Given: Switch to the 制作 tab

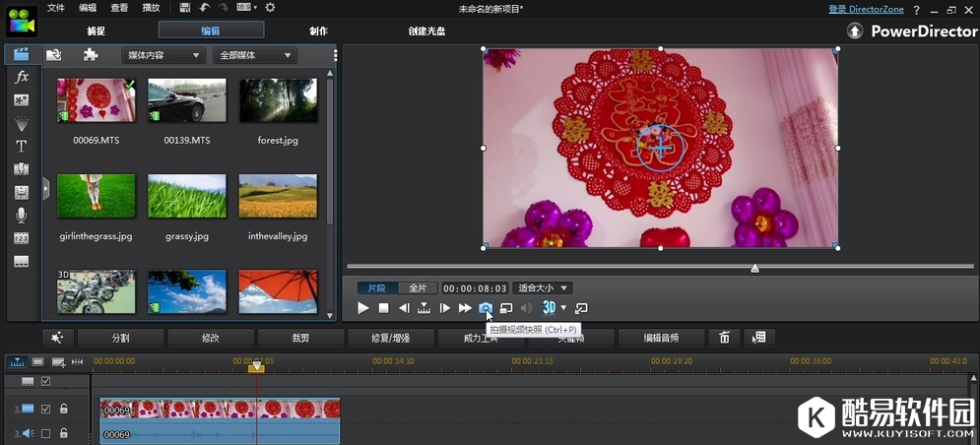Looking at the screenshot, I should [x=318, y=31].
